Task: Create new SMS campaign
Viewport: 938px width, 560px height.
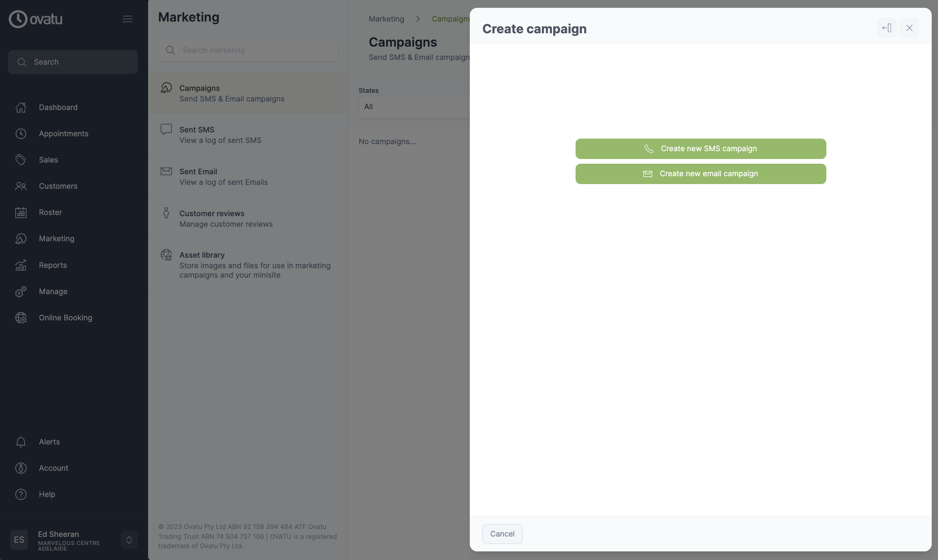Action: click(701, 149)
